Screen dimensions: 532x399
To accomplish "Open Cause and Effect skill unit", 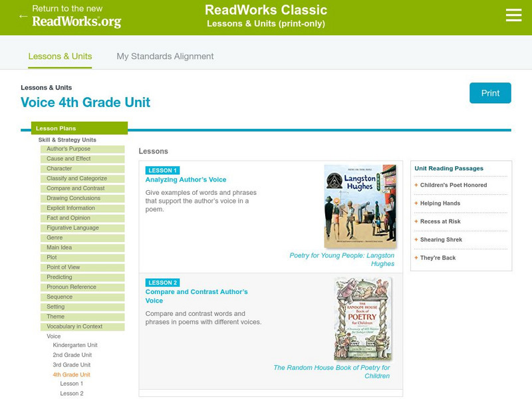I will (82, 159).
